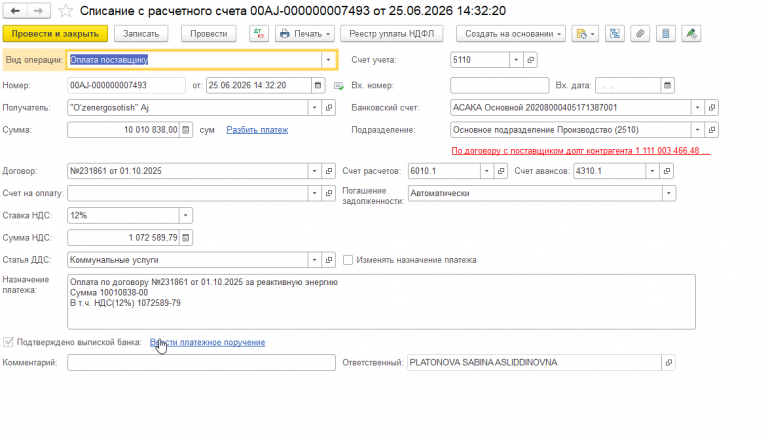This screenshot has height=438, width=768.
Task: Open calculator for the Сумма field
Action: point(186,130)
